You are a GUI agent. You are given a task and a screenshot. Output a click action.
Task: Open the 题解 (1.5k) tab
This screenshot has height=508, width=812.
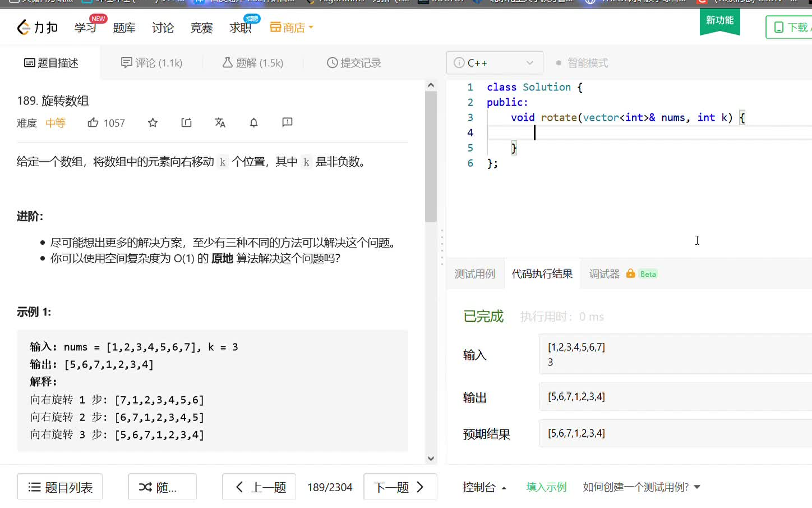tap(252, 63)
